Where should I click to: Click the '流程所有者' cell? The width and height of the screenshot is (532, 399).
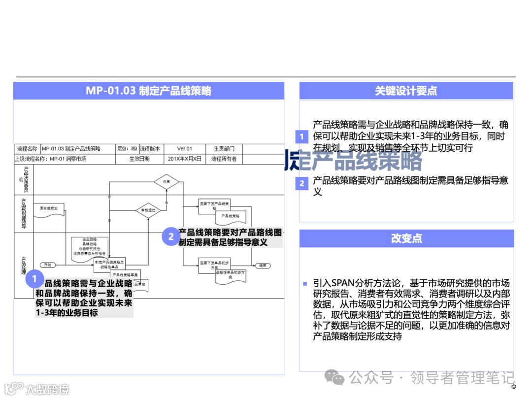point(224,159)
